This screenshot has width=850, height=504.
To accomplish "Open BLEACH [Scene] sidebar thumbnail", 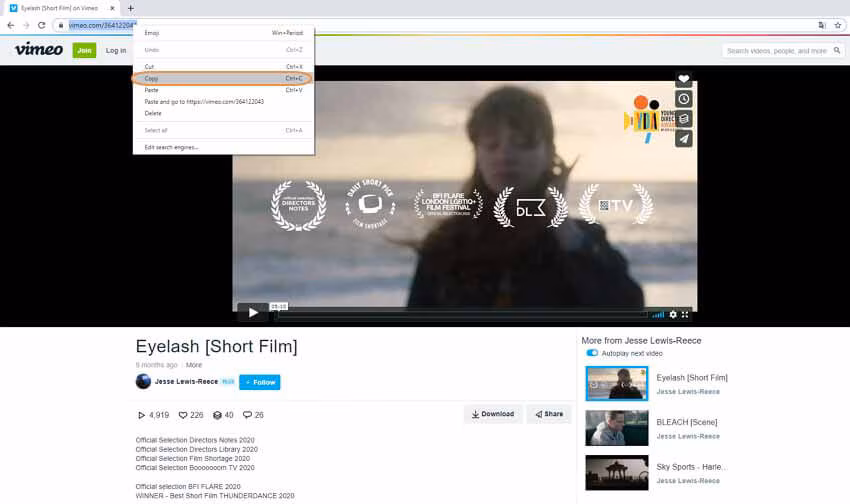I will coord(616,428).
